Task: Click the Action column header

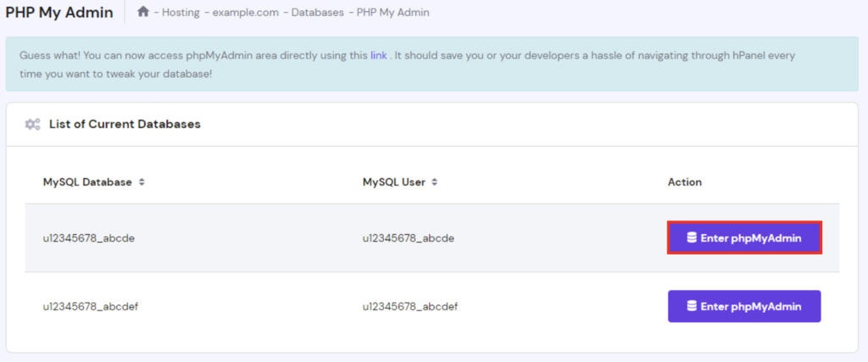Action: (x=684, y=182)
